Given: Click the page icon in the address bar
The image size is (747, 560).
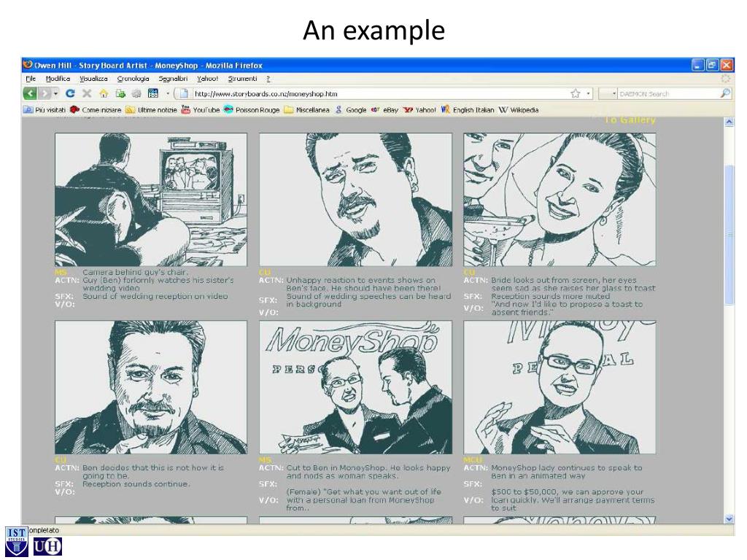Looking at the screenshot, I should click(184, 94).
